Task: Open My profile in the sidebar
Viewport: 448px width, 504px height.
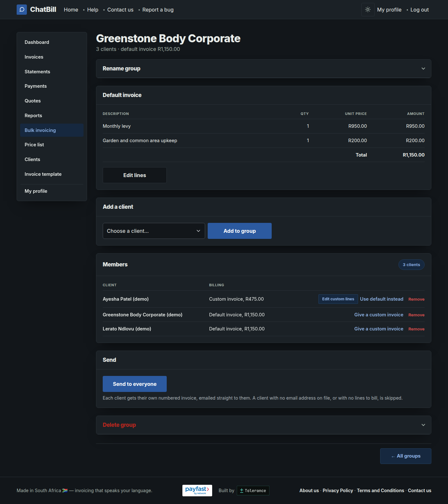Action: coord(52,191)
